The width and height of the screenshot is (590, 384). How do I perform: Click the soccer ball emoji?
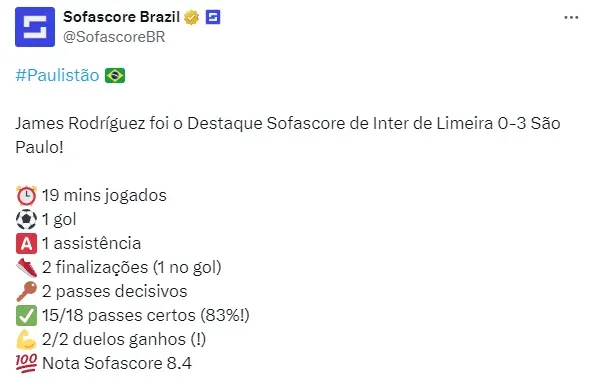26,220
